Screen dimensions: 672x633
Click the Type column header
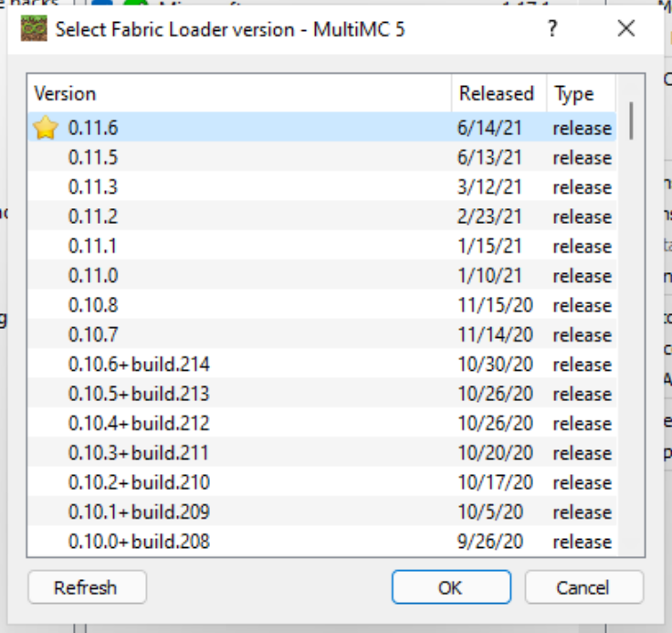click(574, 94)
